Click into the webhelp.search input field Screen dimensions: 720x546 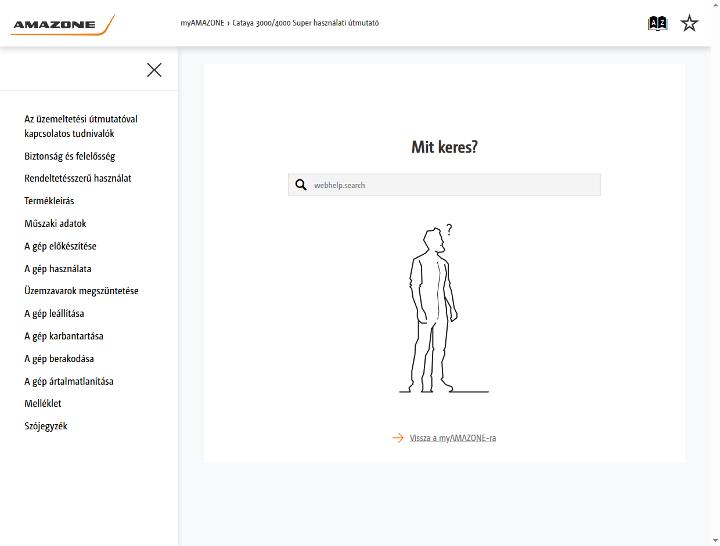[x=444, y=185]
